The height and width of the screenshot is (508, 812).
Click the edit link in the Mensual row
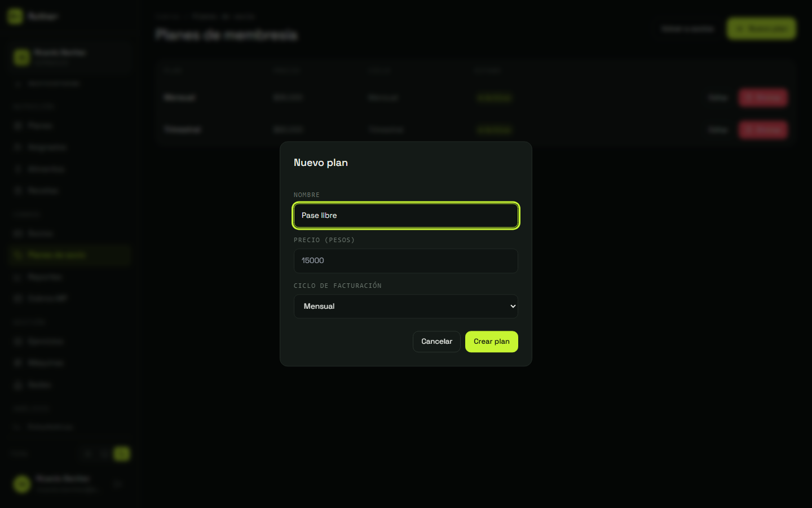[x=718, y=98]
